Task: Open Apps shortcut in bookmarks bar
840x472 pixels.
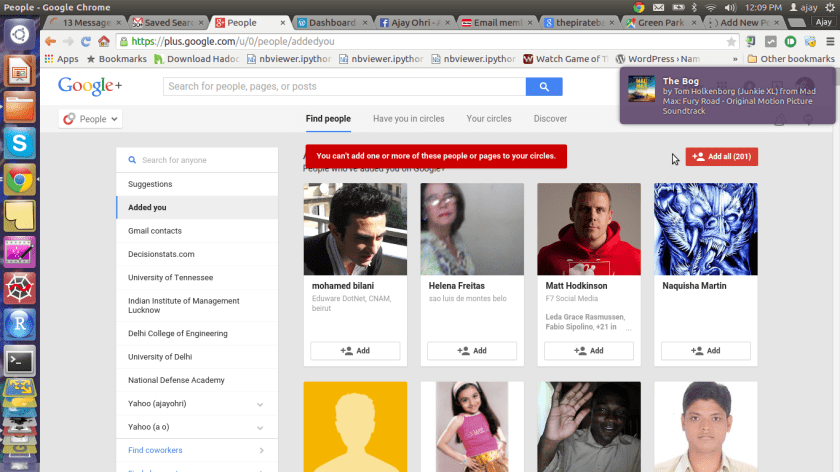Action: 61,59
